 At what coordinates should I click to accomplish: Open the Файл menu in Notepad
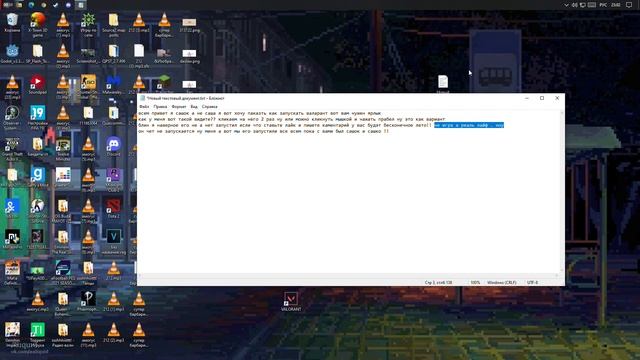pos(144,107)
